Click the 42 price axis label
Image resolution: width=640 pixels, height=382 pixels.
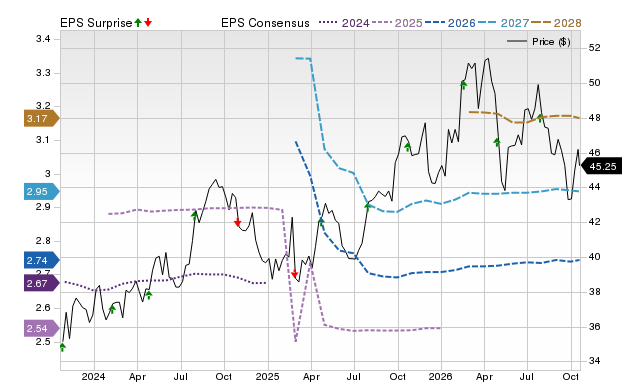click(595, 222)
